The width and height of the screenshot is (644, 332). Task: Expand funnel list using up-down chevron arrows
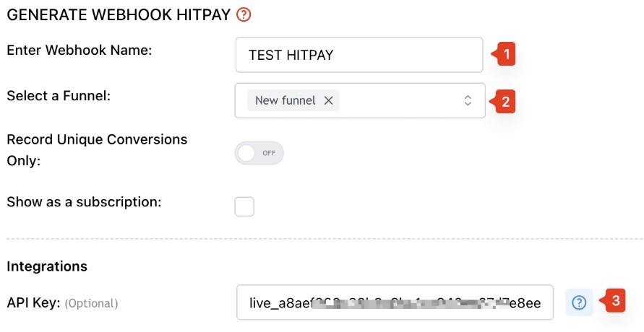pyautogui.click(x=468, y=100)
